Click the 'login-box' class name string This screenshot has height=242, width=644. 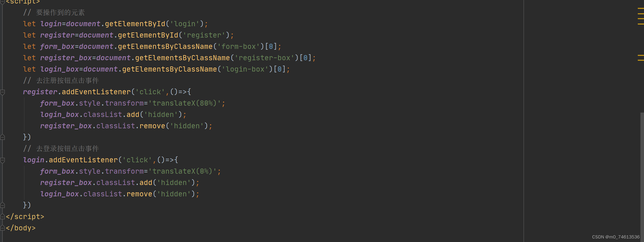pos(245,69)
